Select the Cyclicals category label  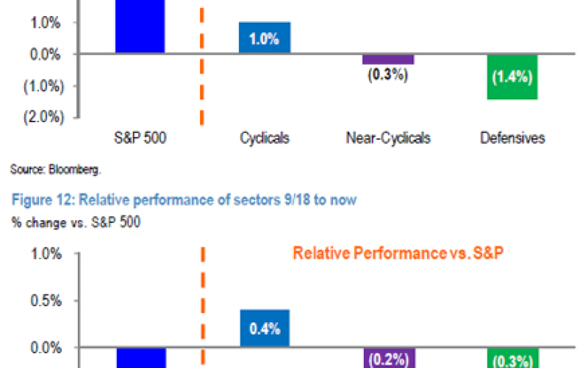click(265, 138)
